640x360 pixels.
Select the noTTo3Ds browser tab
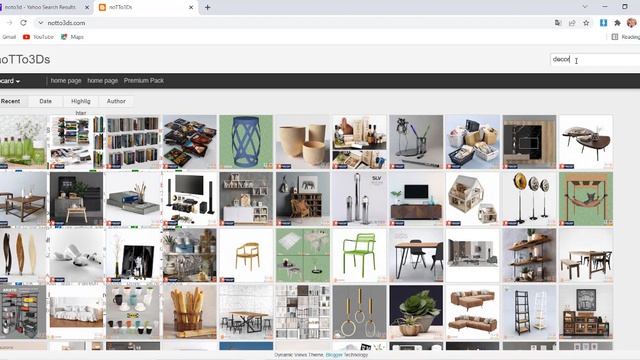click(x=146, y=7)
